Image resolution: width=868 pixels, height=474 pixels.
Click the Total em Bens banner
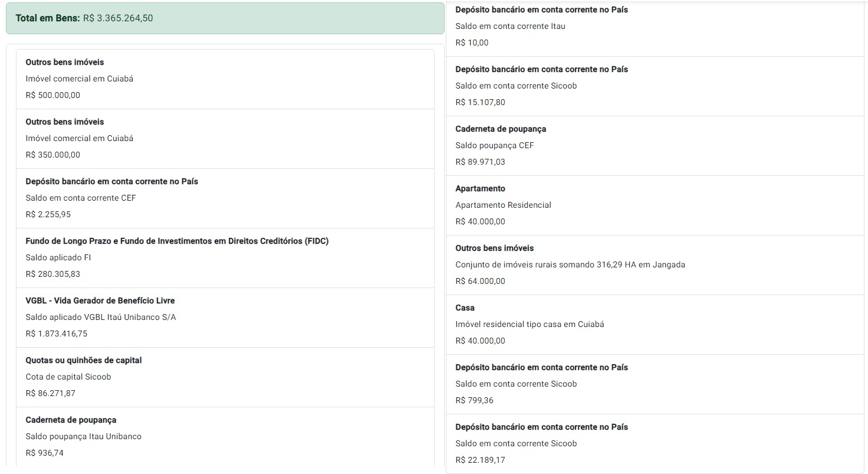[x=225, y=18]
